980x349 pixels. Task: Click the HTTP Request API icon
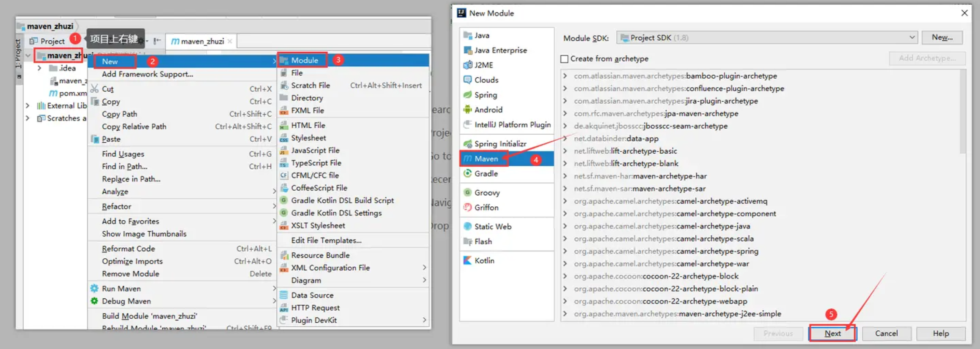[x=284, y=308]
